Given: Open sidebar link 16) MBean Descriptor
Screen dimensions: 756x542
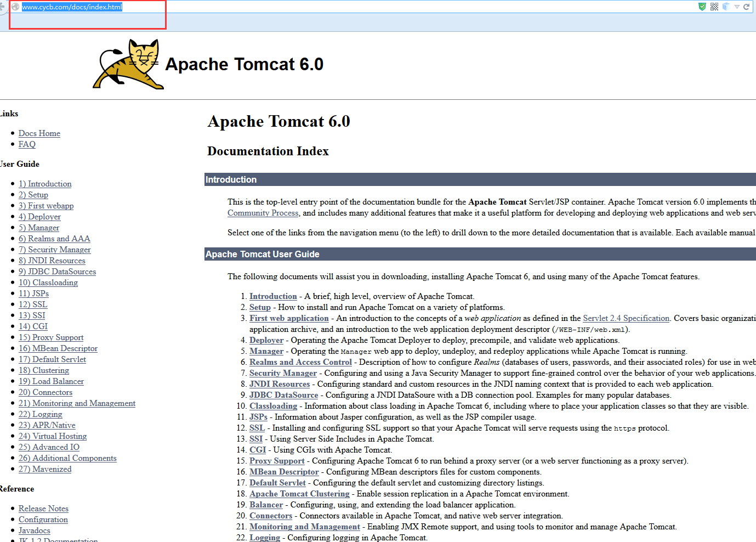Looking at the screenshot, I should coord(58,348).
